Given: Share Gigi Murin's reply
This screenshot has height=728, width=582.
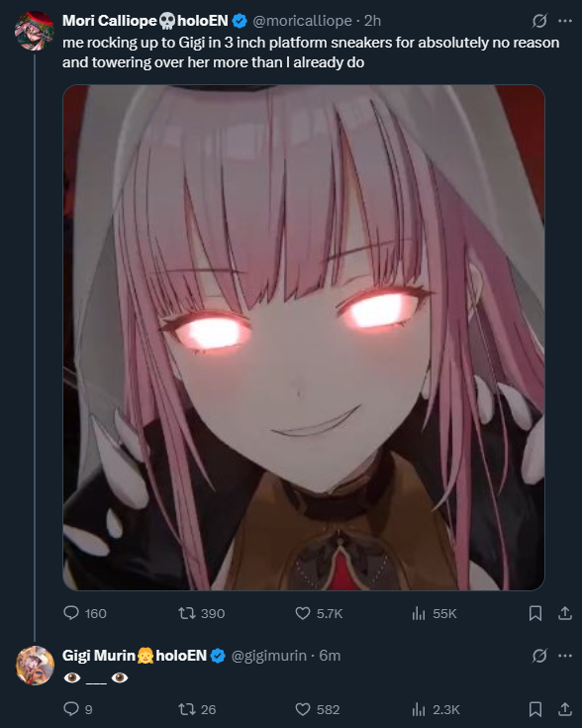Looking at the screenshot, I should point(565,709).
